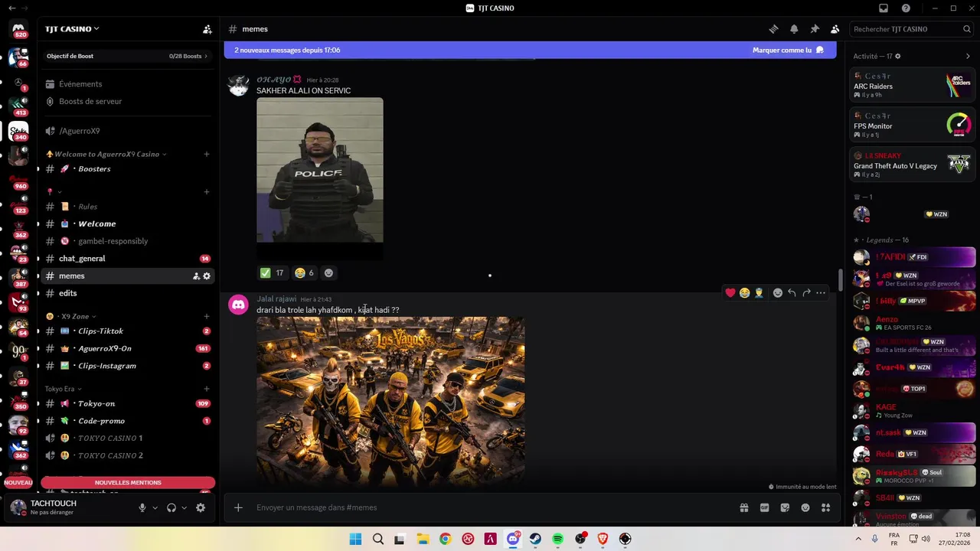Open microphone input options arrow
This screenshot has width=980, height=551.
155,507
